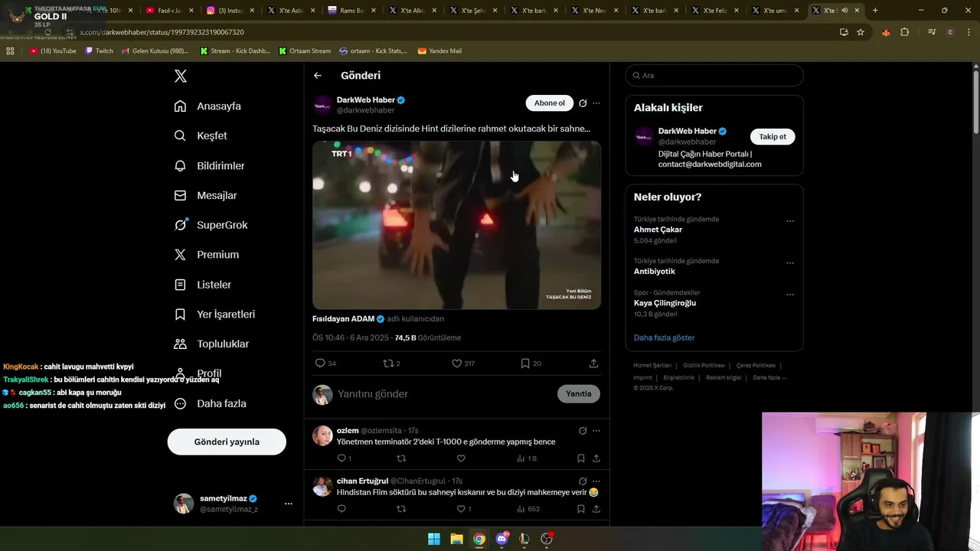The image size is (980, 551).
Task: Go to Anasayfa in the sidebar
Action: pos(207,106)
